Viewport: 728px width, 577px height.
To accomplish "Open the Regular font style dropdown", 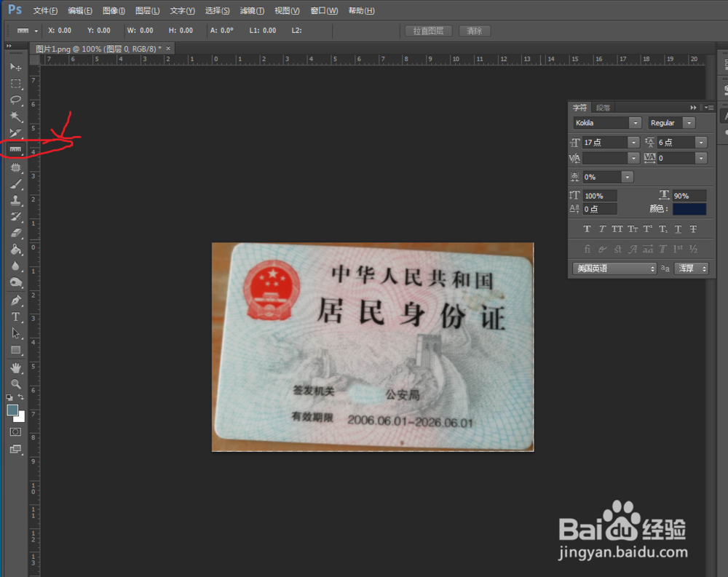I will [x=688, y=122].
